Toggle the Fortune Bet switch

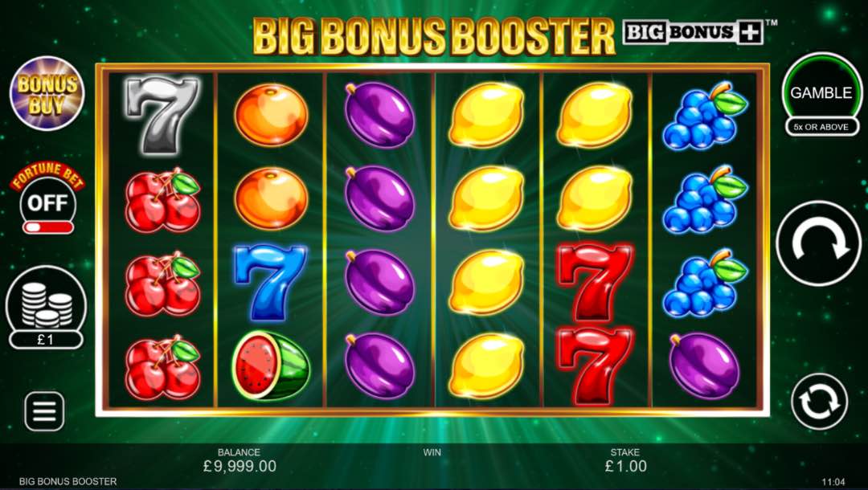47,227
